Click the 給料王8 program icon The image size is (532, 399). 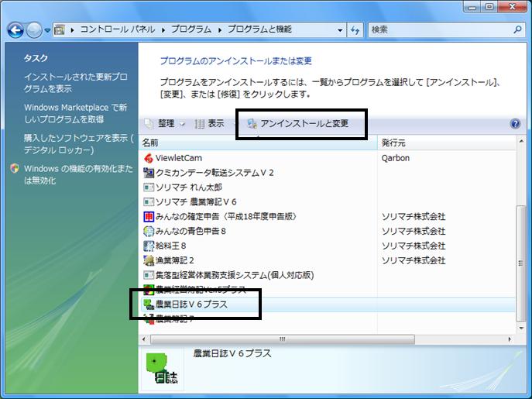click(148, 246)
